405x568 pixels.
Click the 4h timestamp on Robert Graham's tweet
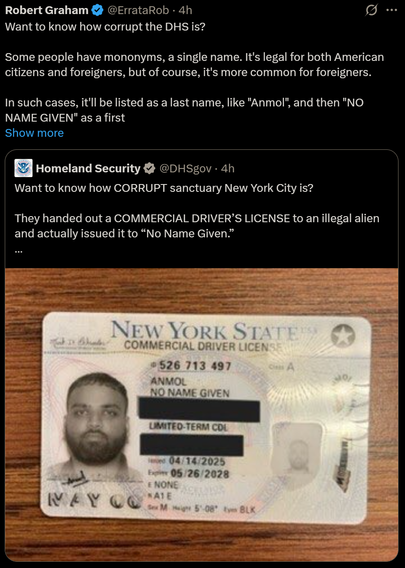point(185,11)
